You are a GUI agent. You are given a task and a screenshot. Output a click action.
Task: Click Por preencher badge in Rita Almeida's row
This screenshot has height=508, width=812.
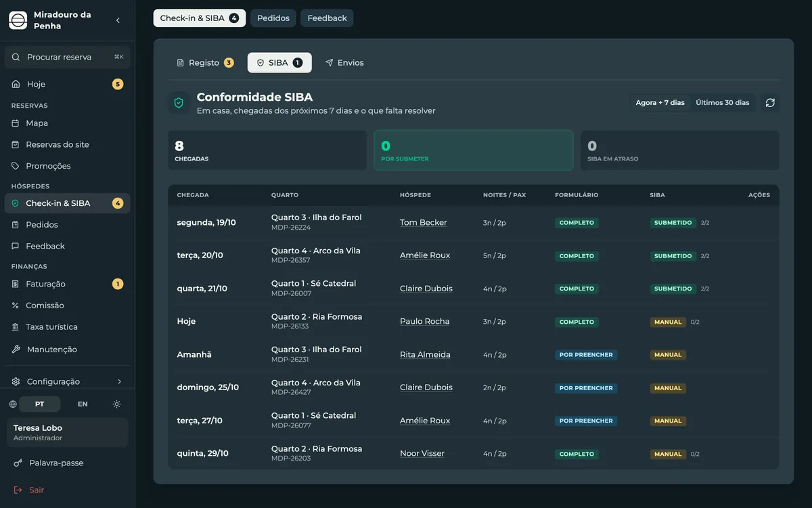(586, 355)
